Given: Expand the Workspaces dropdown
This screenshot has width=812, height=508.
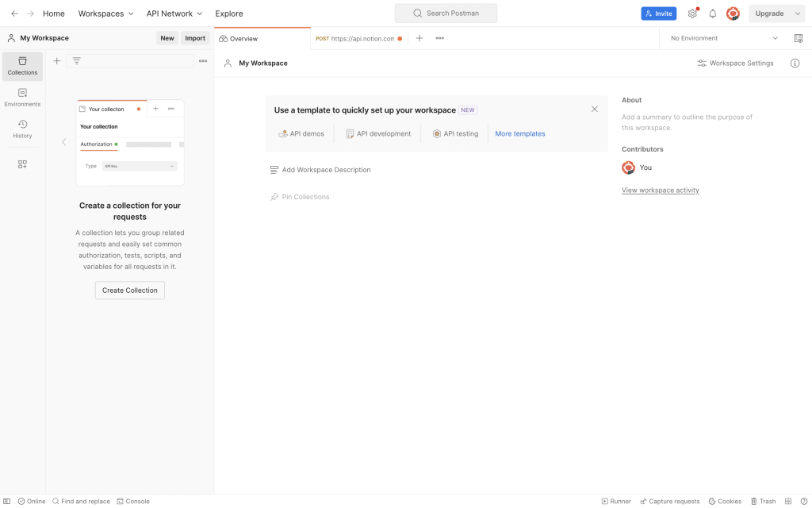Looking at the screenshot, I should (x=105, y=13).
